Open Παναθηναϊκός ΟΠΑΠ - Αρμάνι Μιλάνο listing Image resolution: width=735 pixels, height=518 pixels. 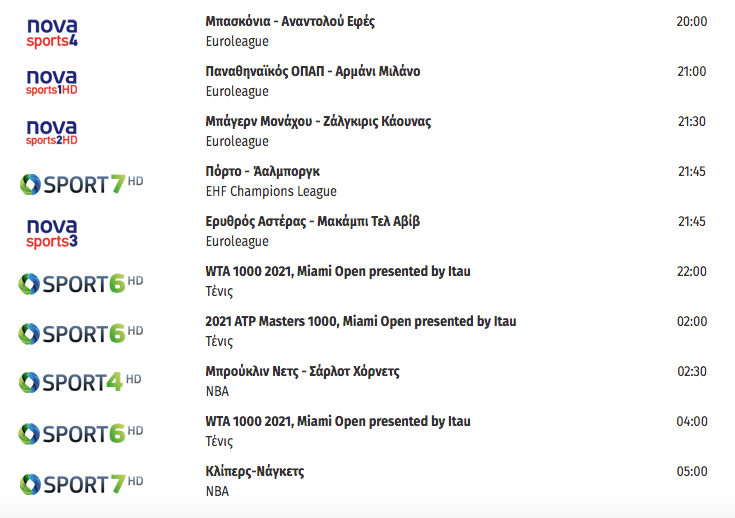pyautogui.click(x=313, y=71)
